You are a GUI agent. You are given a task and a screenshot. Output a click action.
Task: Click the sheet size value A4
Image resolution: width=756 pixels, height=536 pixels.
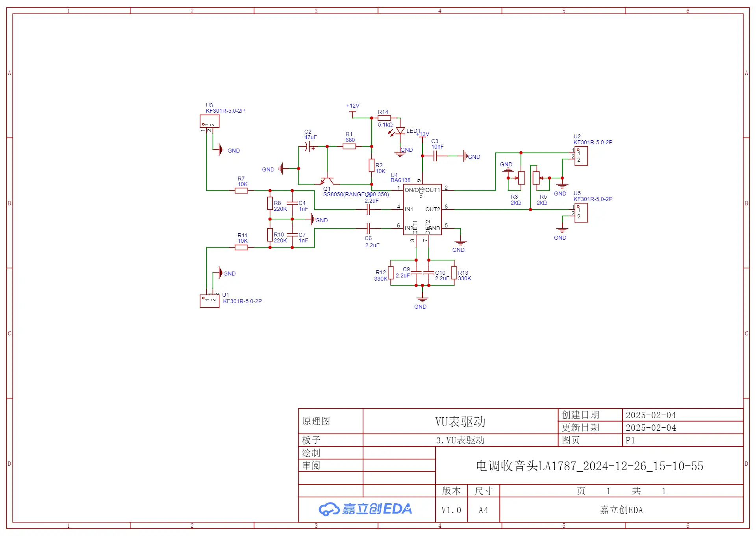click(x=483, y=510)
